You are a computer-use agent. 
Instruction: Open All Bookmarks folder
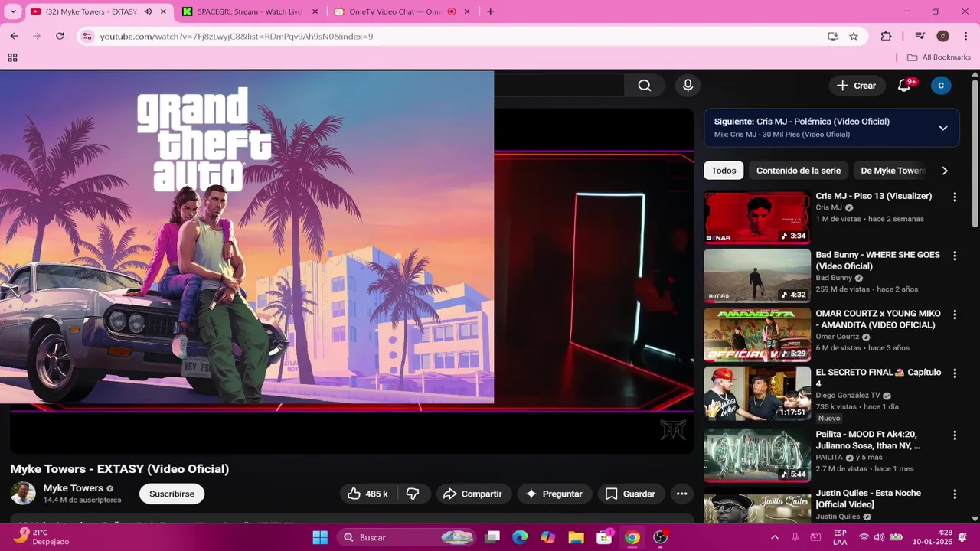938,57
